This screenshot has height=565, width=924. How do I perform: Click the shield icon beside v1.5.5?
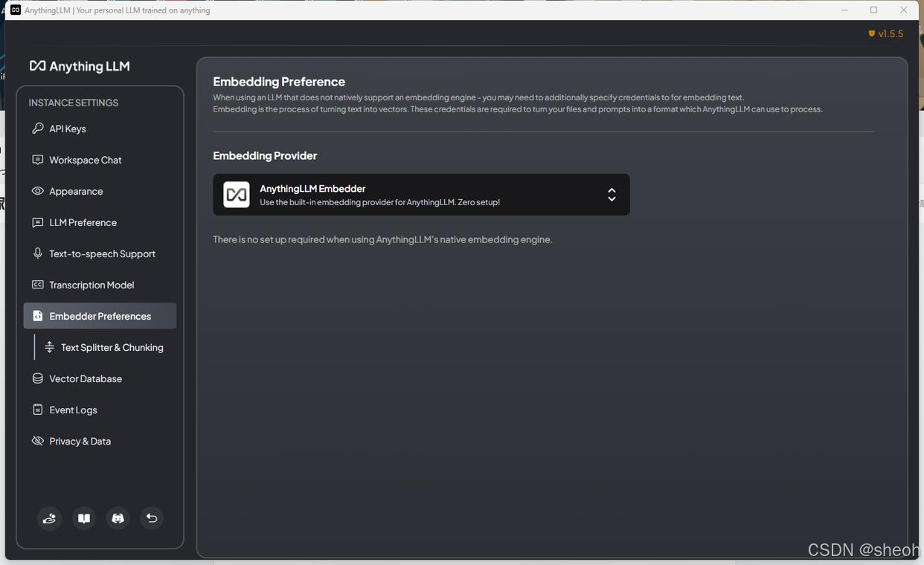[x=872, y=33]
